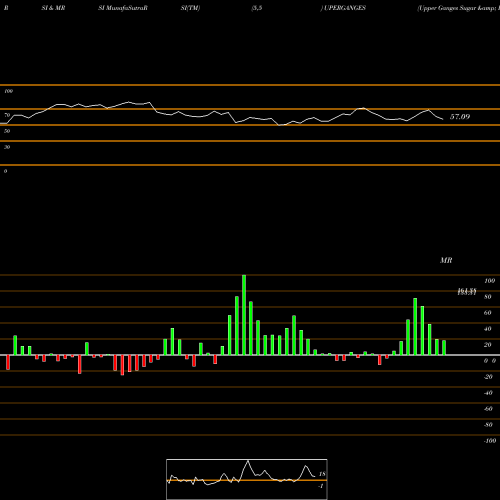This screenshot has height=500, width=500.
Task: Click the 'SI(TM)' header text
Action: click(x=190, y=8)
